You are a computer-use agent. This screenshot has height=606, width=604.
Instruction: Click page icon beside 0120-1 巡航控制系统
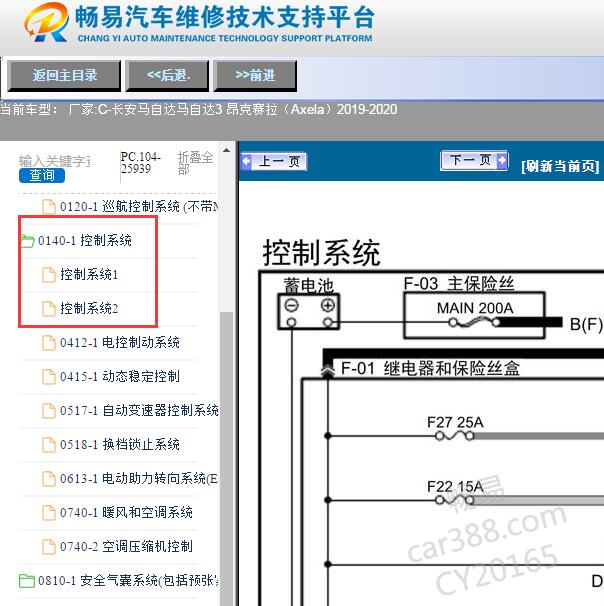pyautogui.click(x=49, y=206)
